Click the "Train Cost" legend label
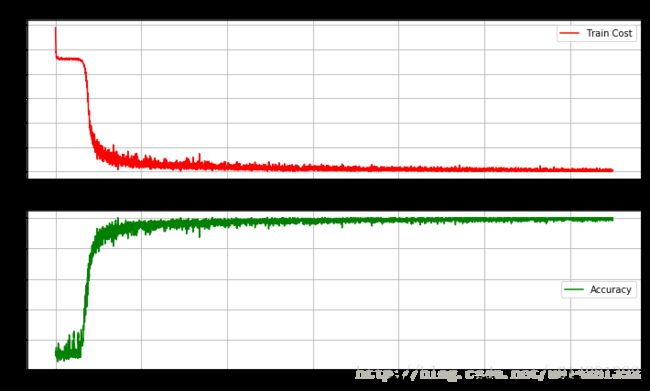The image size is (650, 391). 609,33
